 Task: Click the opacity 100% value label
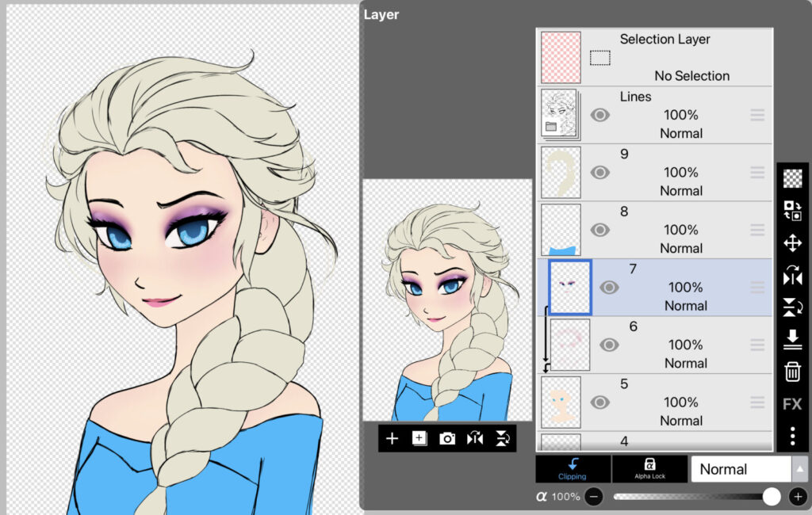coord(565,497)
